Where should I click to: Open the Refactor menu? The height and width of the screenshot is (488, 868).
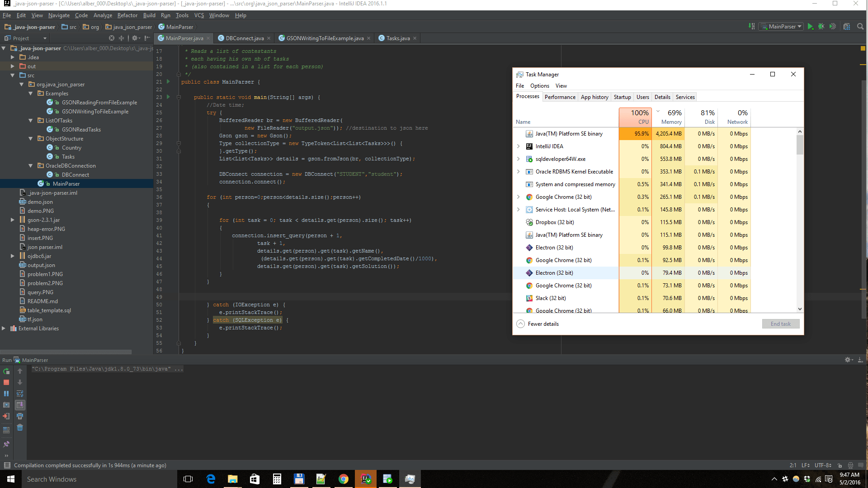pyautogui.click(x=127, y=15)
